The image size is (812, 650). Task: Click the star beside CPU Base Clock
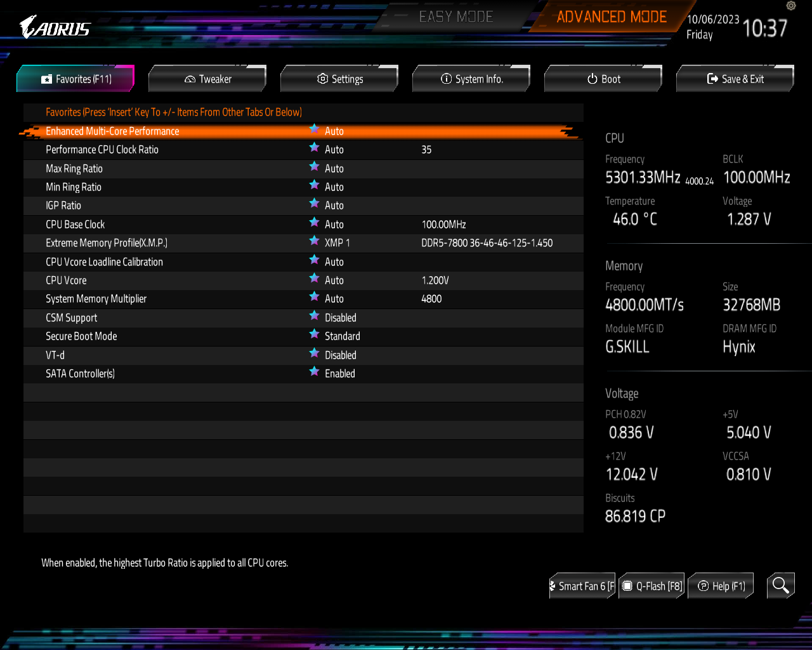[x=314, y=222]
